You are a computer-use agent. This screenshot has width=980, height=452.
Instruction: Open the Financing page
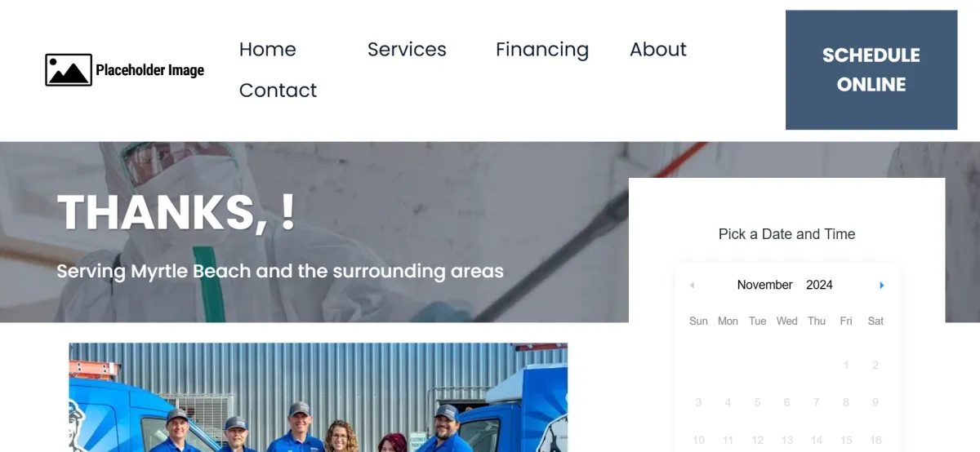pyautogui.click(x=542, y=50)
